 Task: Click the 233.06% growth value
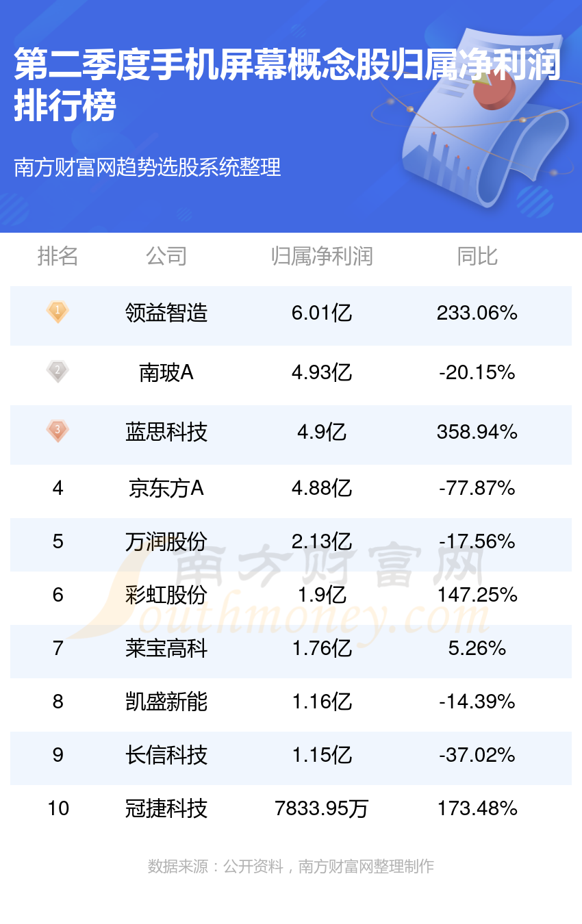477,313
